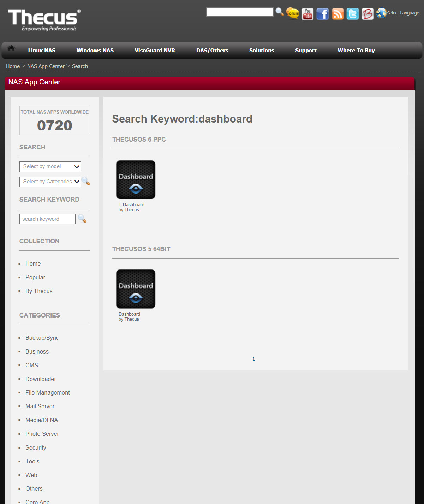Open the VisoGuard NVR menu
This screenshot has width=424, height=504.
[x=155, y=51]
